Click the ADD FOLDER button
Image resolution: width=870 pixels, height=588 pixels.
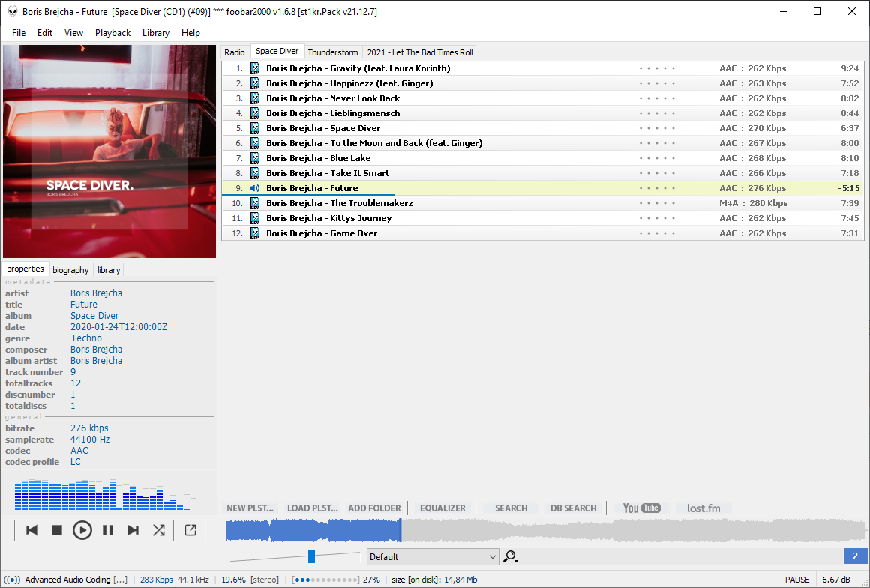[x=374, y=508]
